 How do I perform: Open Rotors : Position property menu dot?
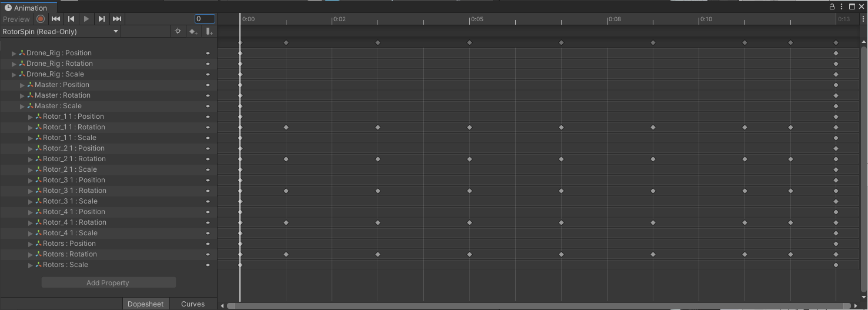click(208, 244)
